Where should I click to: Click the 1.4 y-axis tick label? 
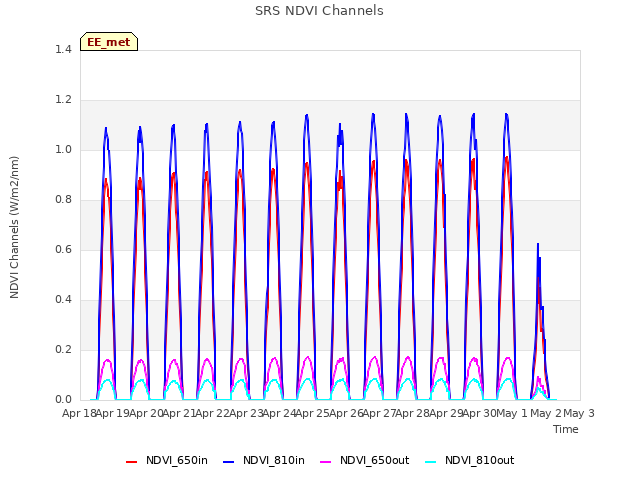coord(63,49)
